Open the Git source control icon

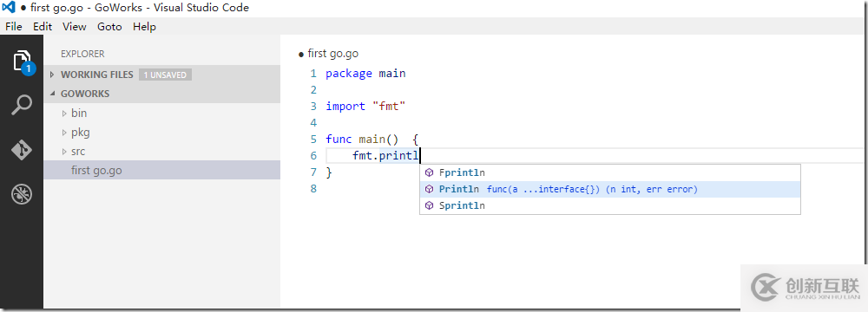pyautogui.click(x=22, y=150)
